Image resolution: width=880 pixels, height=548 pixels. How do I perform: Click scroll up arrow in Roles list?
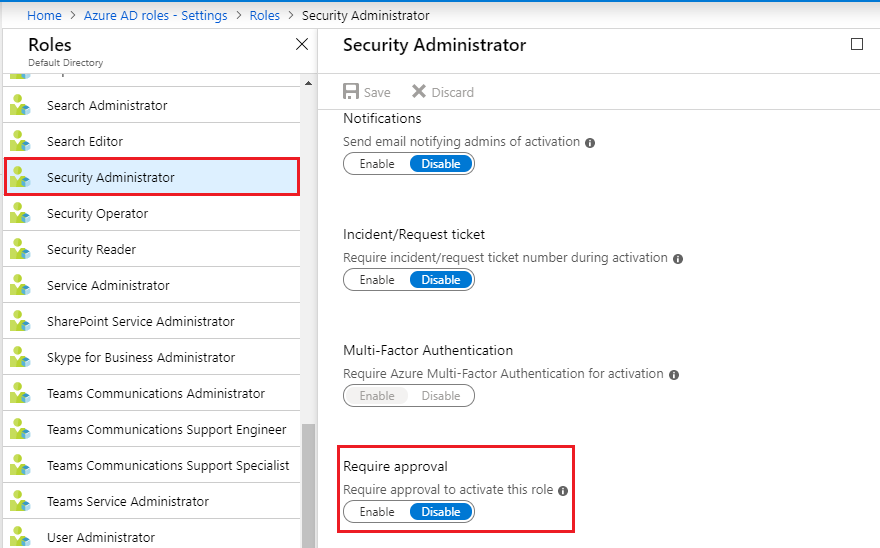click(x=308, y=83)
